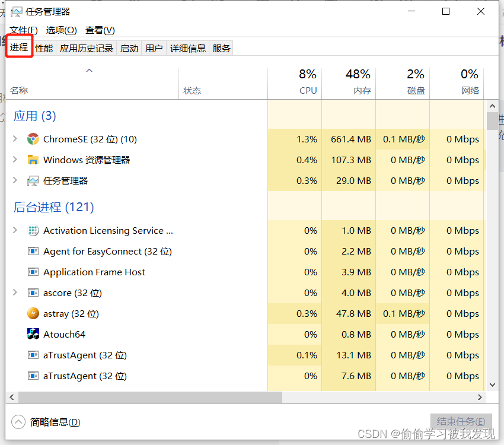Switch to the 进程 tab
This screenshot has height=445, width=504.
tap(19, 47)
